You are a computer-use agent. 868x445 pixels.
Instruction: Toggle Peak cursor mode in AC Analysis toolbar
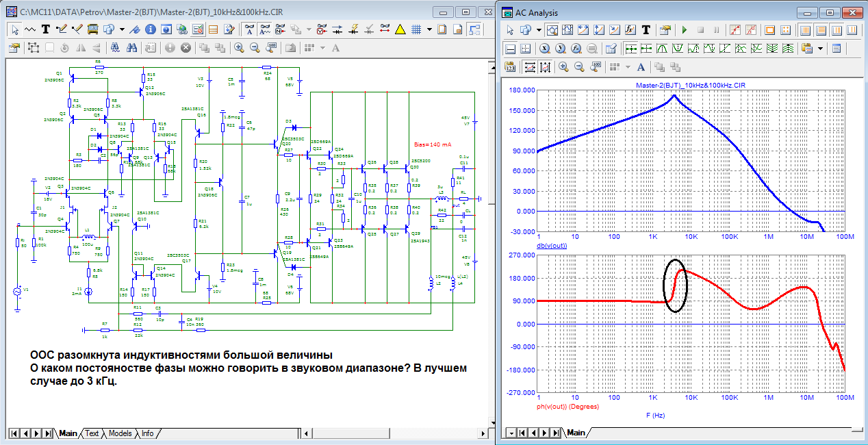click(662, 49)
